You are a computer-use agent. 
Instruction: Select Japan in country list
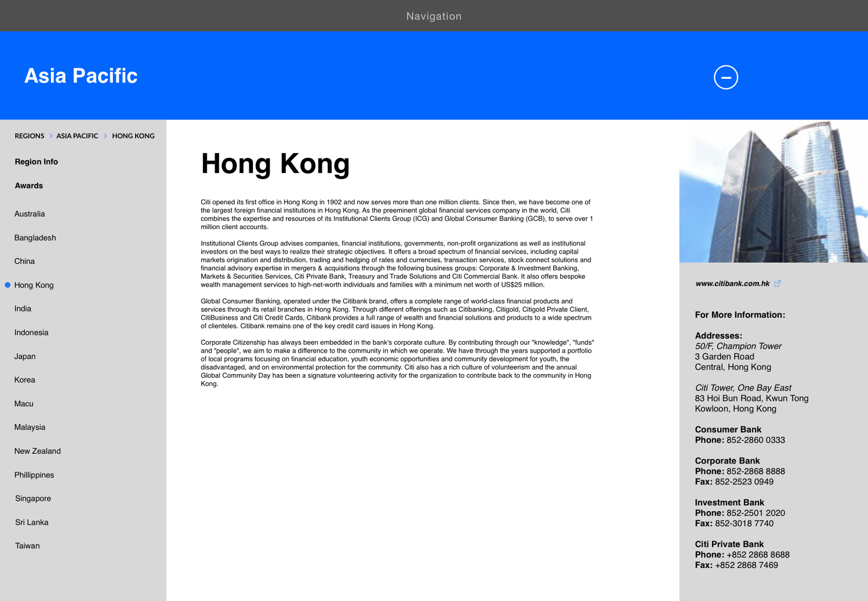pyautogui.click(x=25, y=356)
